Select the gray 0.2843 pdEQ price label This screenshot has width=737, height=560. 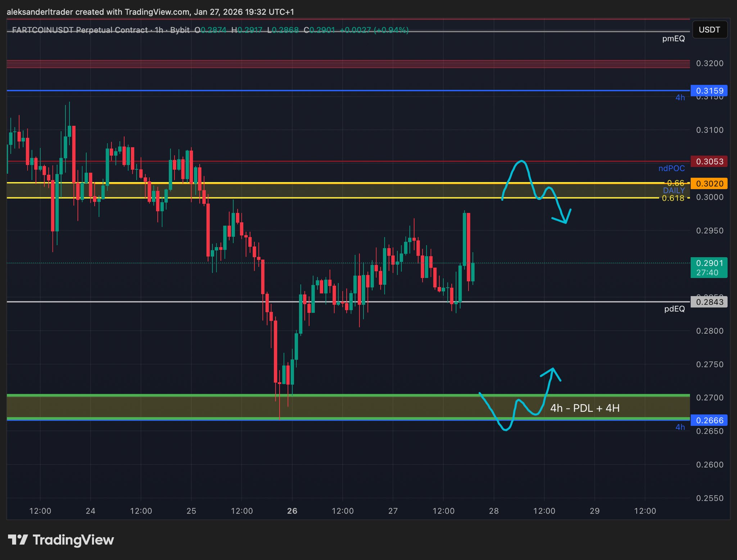coord(709,302)
